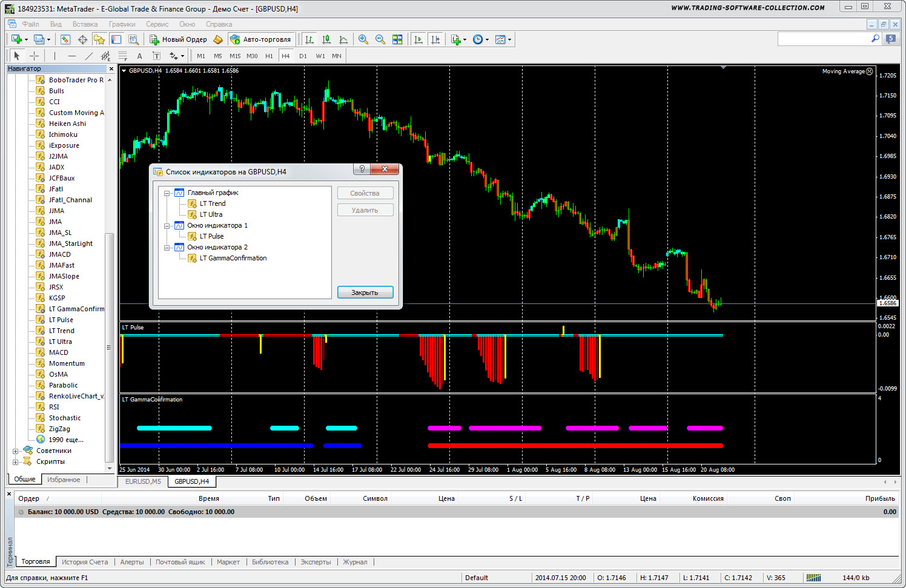906x588 pixels.
Task: Select the Fibonacci retracement tool
Action: tap(123, 56)
